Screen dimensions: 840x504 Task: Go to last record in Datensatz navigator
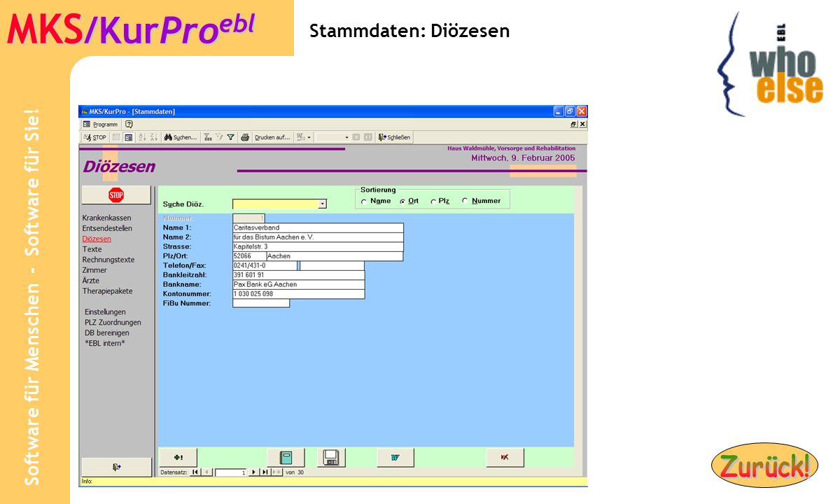tap(265, 472)
